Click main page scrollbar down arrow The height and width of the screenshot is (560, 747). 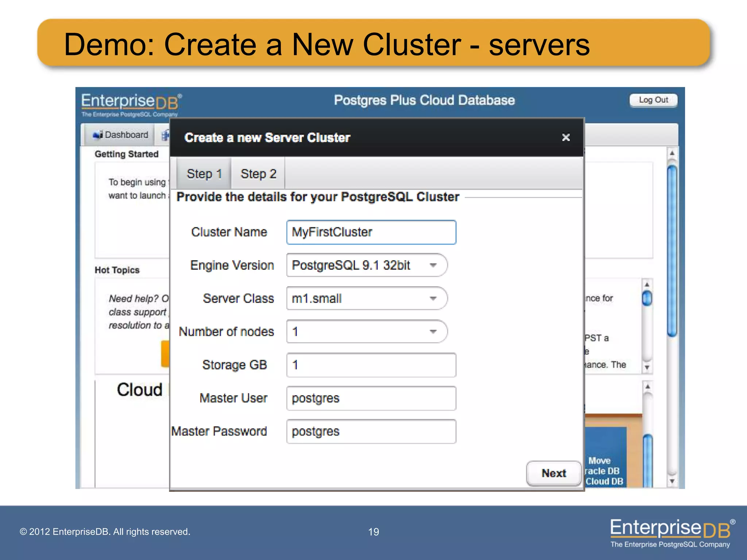[672, 481]
